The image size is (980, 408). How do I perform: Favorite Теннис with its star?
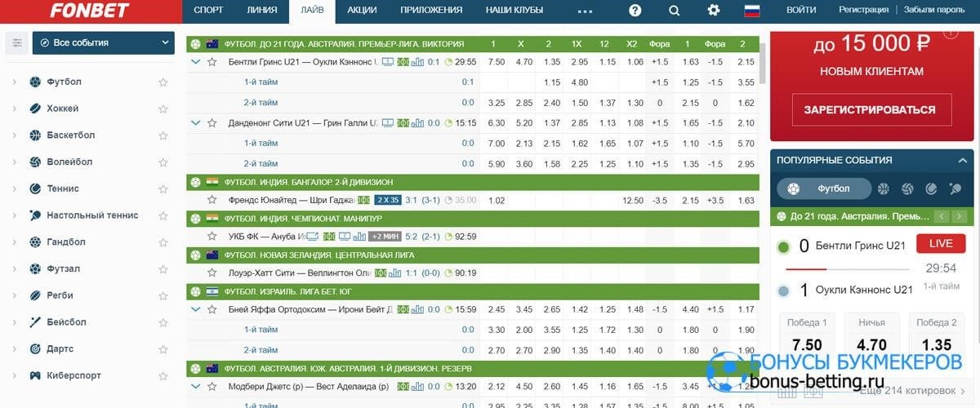tap(163, 188)
